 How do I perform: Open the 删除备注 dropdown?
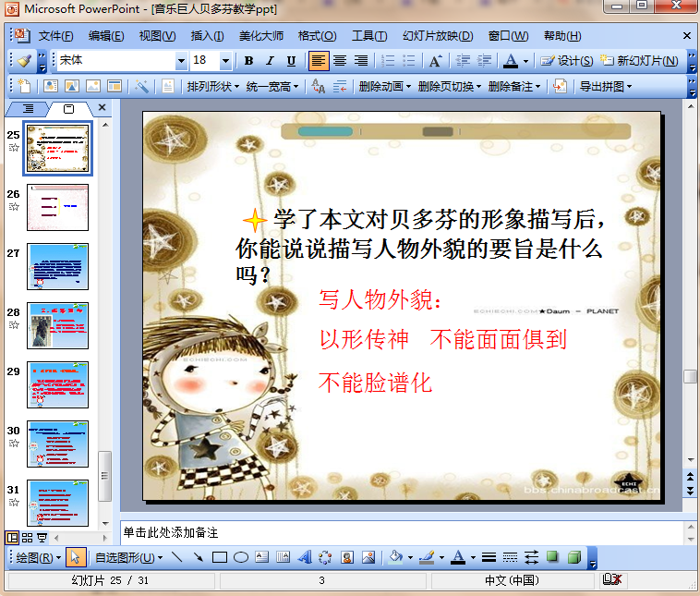click(x=513, y=86)
